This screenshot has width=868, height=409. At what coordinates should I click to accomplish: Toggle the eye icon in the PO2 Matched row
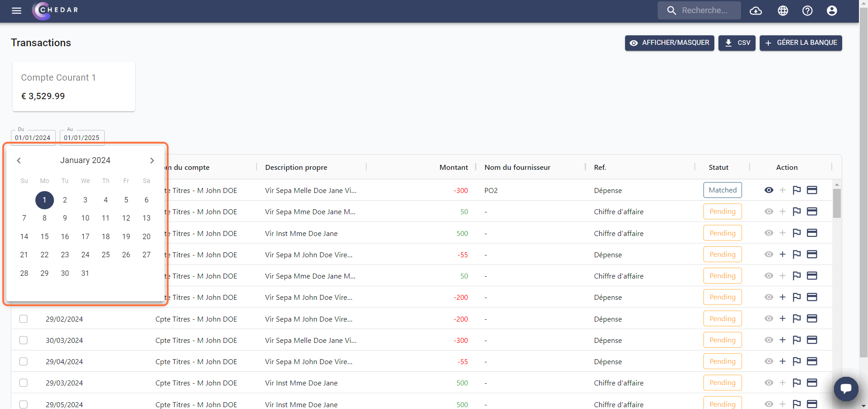[x=769, y=190]
